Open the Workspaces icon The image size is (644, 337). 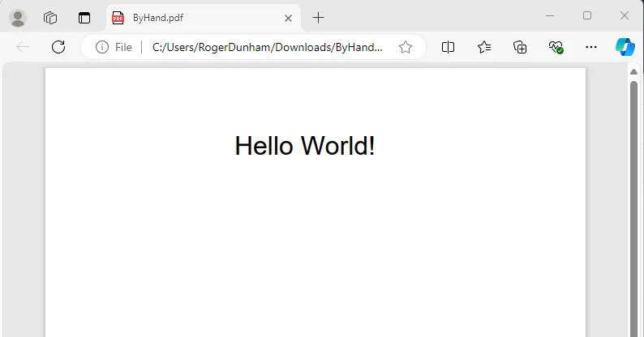(x=50, y=18)
